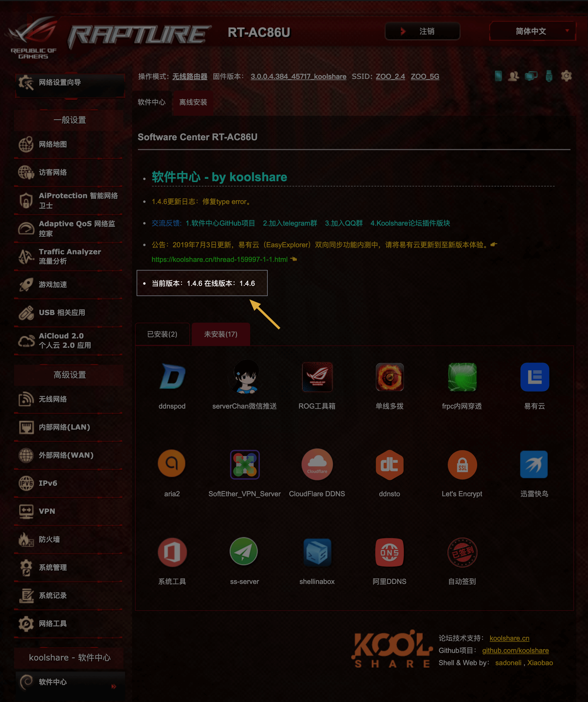Screen dimensions: 588x702
Task: Open the ROG工具箱 plugin icon
Action: point(317,377)
